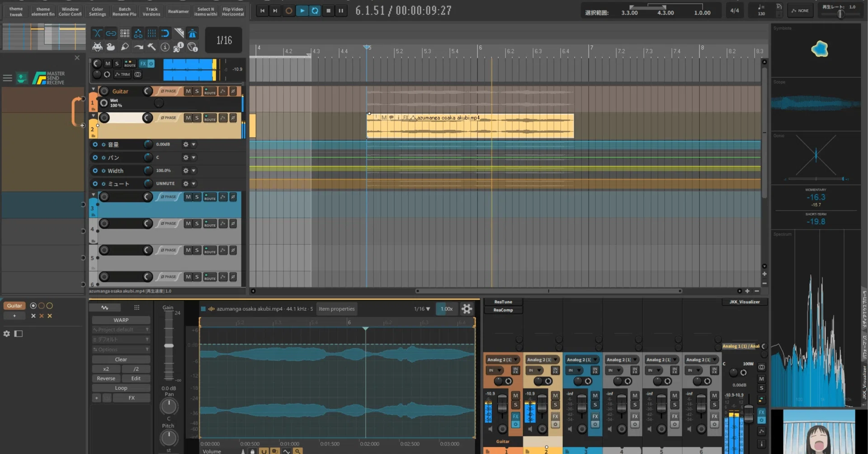This screenshot has height=454, width=868.
Task: Click the WARP button
Action: [x=121, y=320]
